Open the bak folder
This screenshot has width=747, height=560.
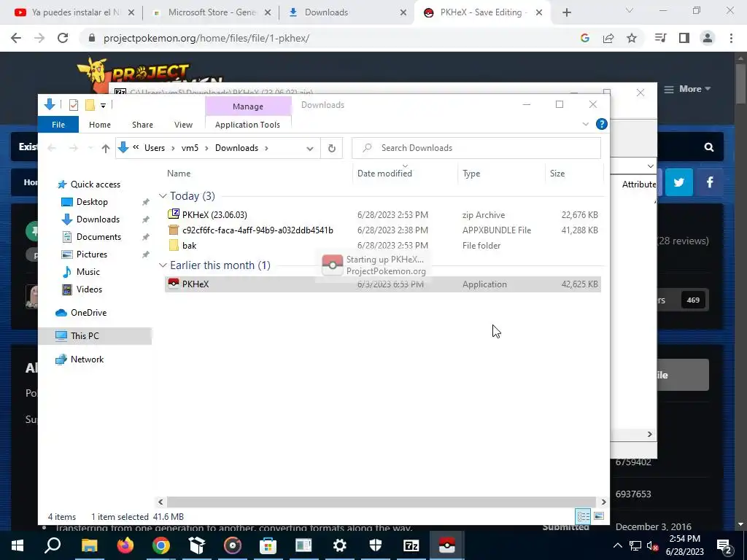[x=189, y=245]
